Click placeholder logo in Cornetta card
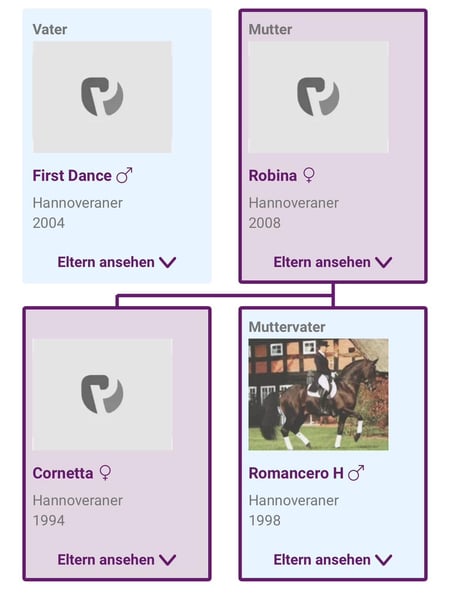Image resolution: width=450 pixels, height=600 pixels. [x=102, y=394]
